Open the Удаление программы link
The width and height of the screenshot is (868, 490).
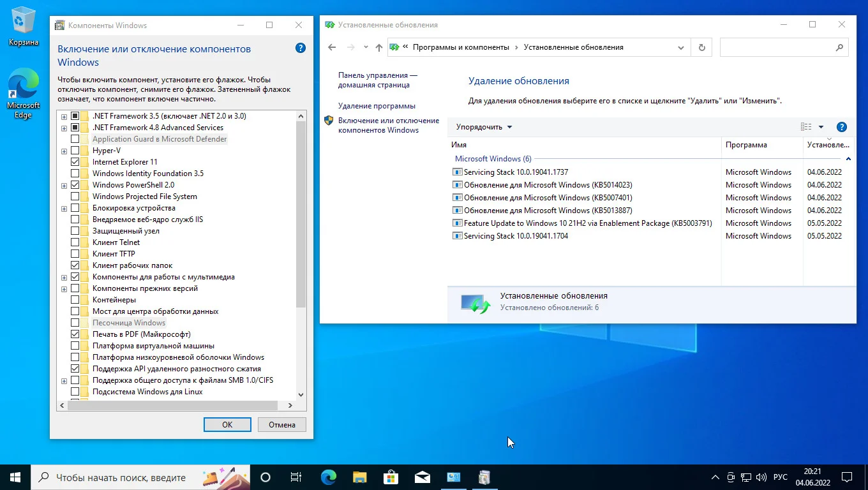[x=377, y=106]
